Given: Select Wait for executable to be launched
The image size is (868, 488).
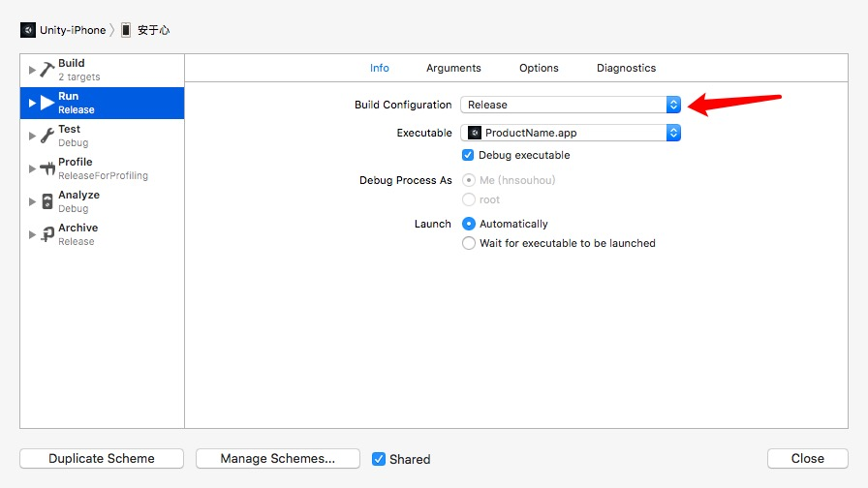Looking at the screenshot, I should click(469, 243).
